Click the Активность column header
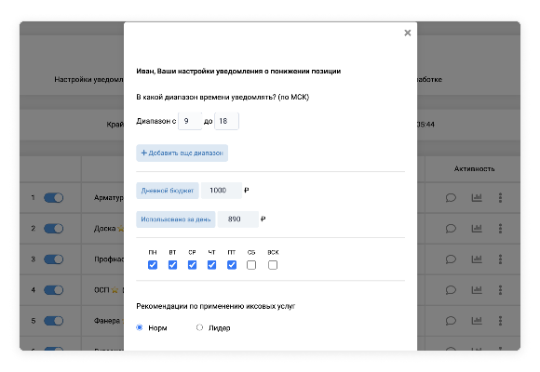The height and width of the screenshot is (372, 540). coord(474,169)
